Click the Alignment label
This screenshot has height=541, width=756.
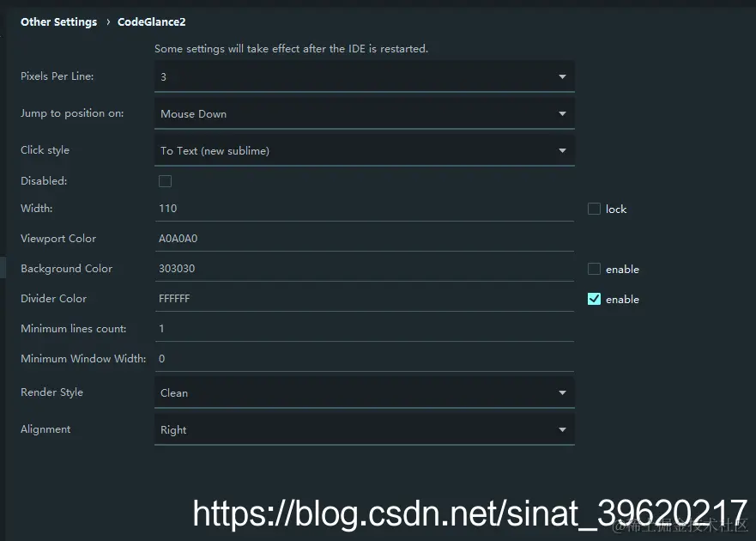point(45,429)
